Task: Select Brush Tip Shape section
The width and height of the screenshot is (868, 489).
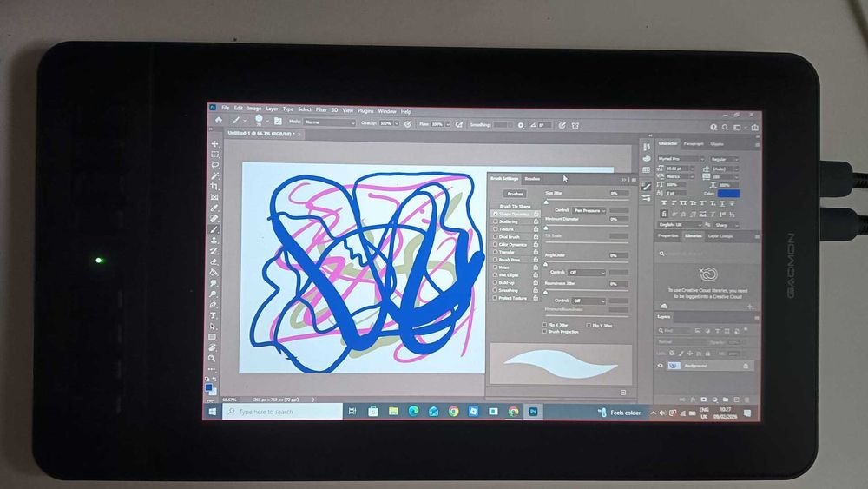Action: [x=515, y=206]
